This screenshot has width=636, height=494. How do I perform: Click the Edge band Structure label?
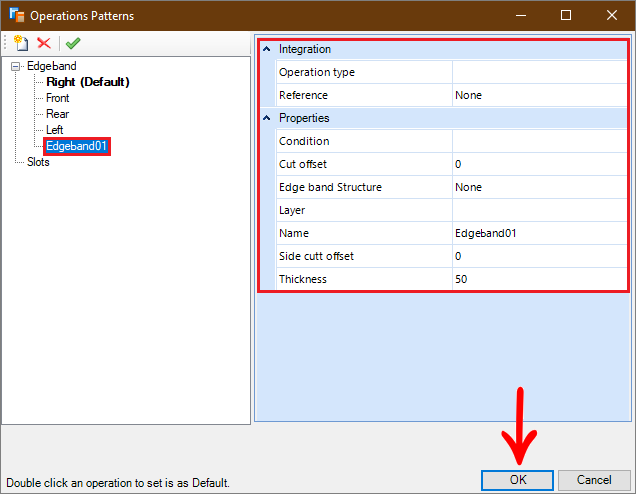point(330,187)
